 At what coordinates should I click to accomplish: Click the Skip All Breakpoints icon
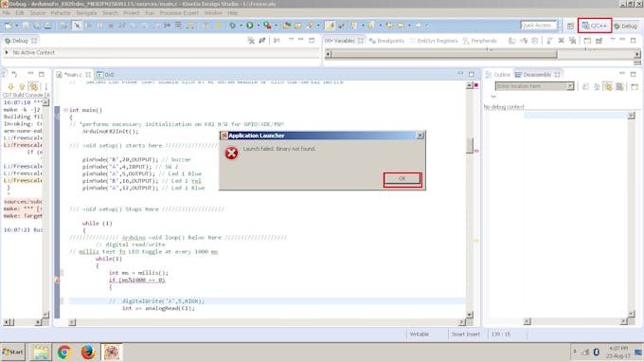pos(77,26)
